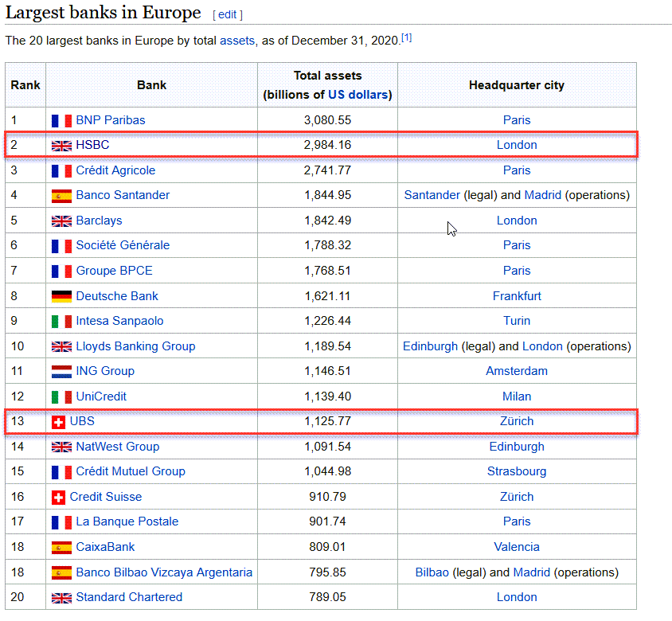Click the French flag beside Groupe BPCE

click(61, 271)
